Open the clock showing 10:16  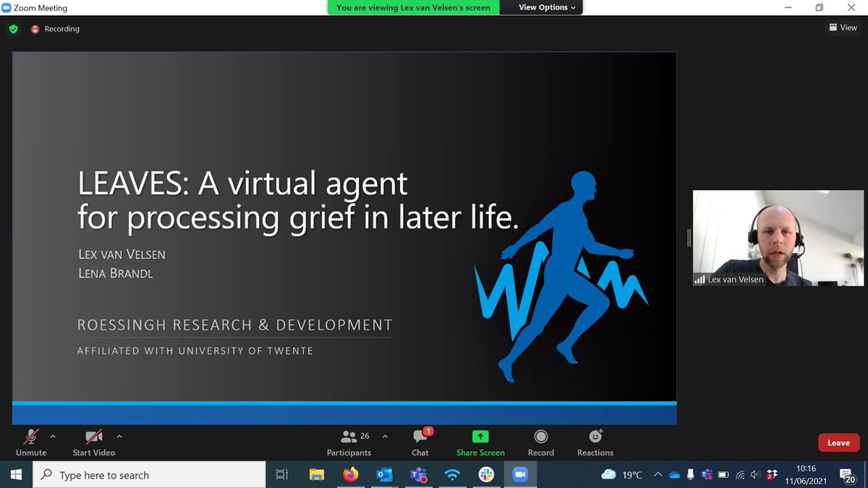coord(806,475)
